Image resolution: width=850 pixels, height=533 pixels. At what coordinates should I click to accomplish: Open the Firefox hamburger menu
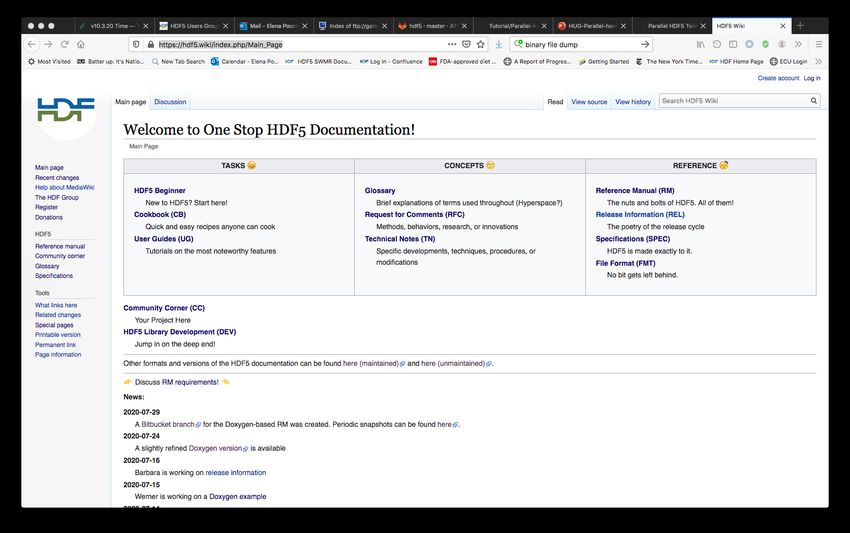819,44
